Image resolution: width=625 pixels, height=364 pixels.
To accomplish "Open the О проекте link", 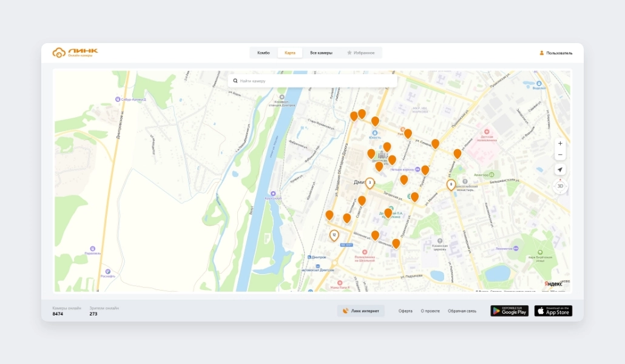I will [430, 311].
